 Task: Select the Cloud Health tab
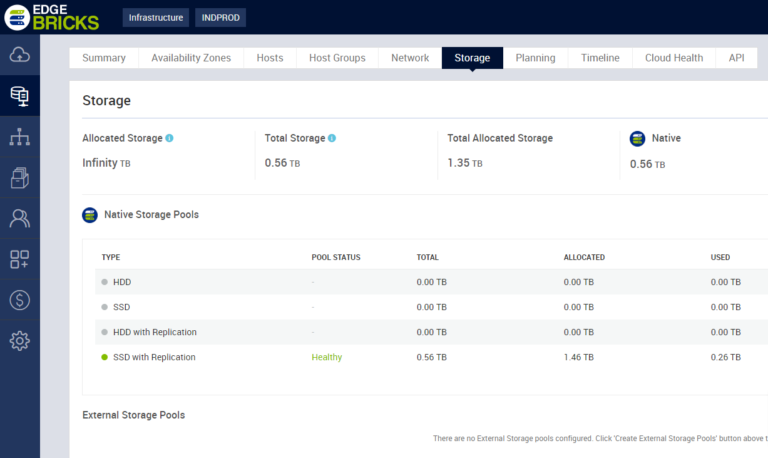(x=674, y=58)
